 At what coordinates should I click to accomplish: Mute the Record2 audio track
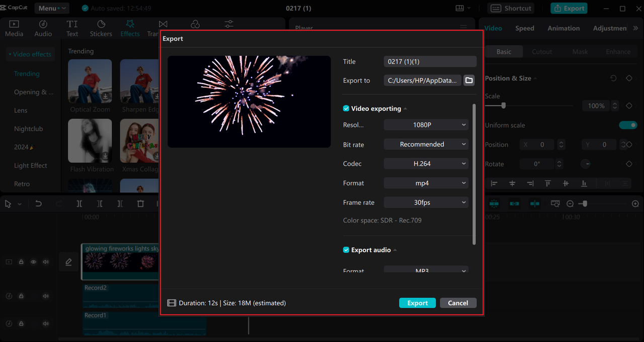[46, 296]
